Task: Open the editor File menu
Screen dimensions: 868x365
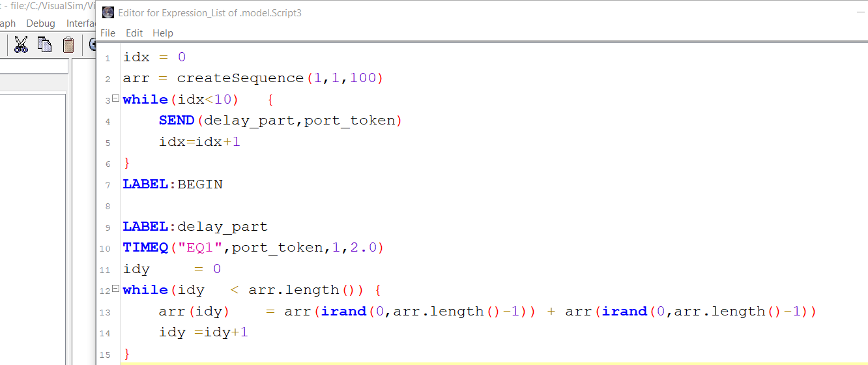Action: (108, 33)
